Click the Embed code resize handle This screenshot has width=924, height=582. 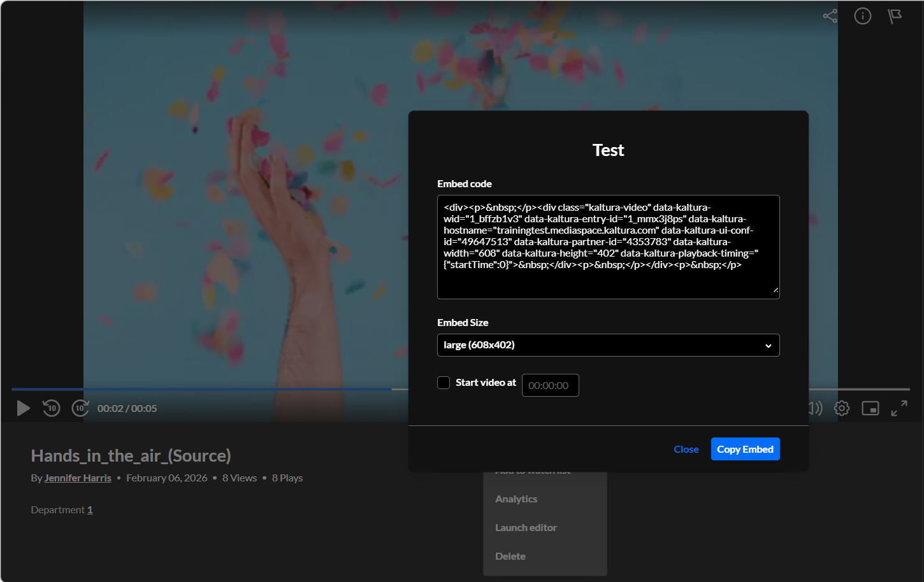point(776,290)
